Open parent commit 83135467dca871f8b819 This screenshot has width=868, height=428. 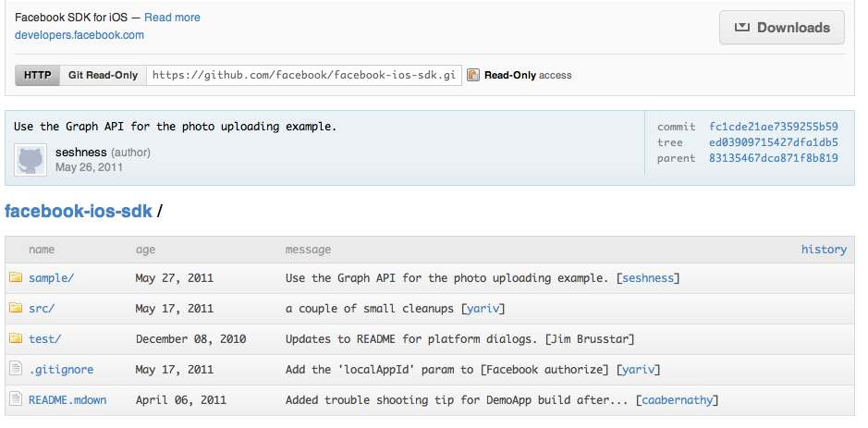773,158
